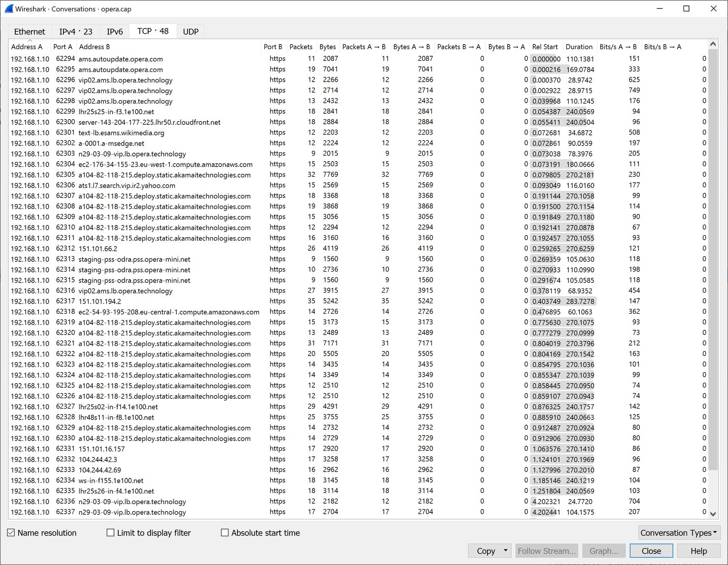728x565 pixels.
Task: Select the 151.101.16.157 conversation row
Action: (358, 449)
